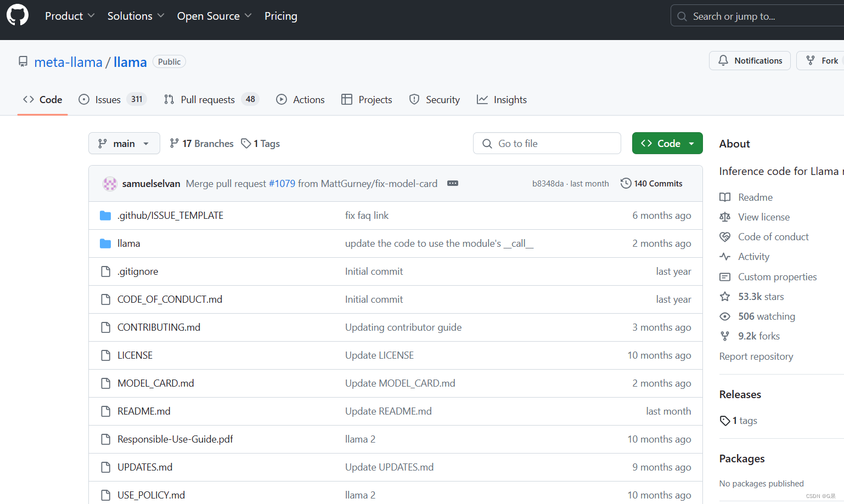This screenshot has height=504, width=844.
Task: View the 1 Tags link
Action: pyautogui.click(x=261, y=143)
